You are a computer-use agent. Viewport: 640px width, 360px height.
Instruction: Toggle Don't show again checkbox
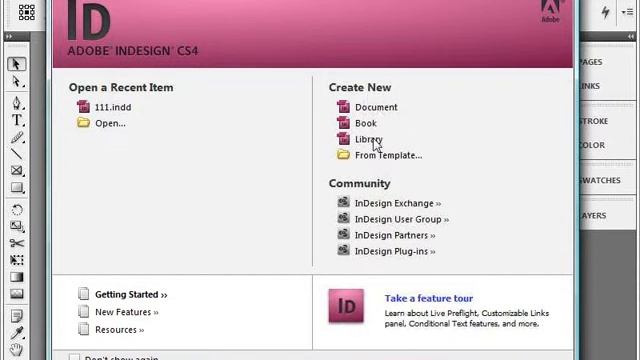[74, 358]
